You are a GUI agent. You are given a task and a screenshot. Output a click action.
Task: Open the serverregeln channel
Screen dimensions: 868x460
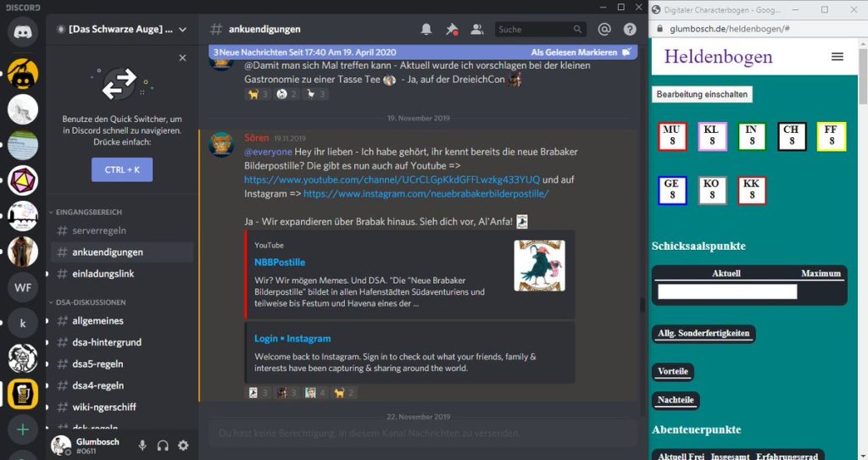(x=99, y=230)
